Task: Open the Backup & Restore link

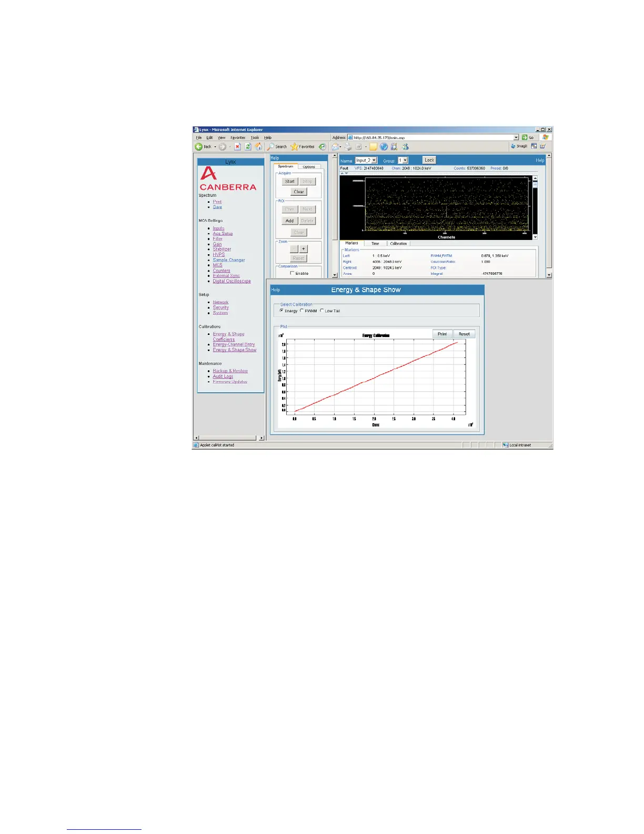Action: pos(230,371)
